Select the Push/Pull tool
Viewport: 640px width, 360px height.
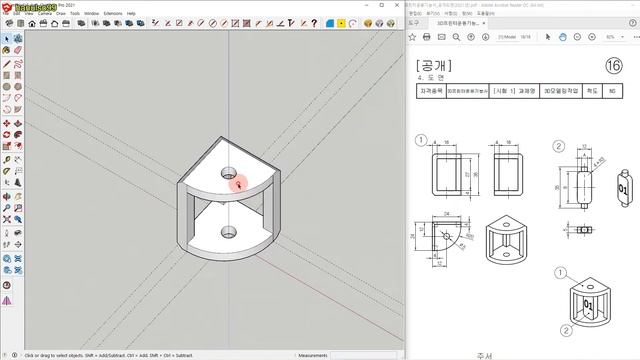[18, 123]
